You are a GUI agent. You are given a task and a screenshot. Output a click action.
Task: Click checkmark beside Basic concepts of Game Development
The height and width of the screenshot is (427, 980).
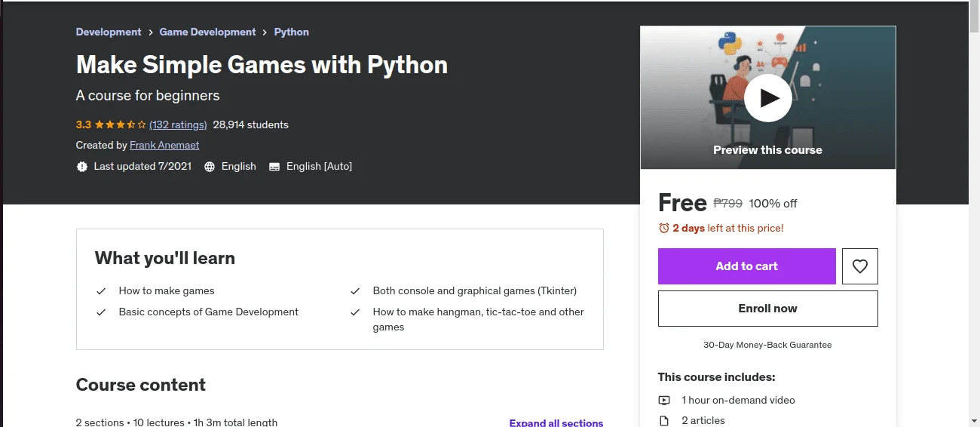(101, 312)
